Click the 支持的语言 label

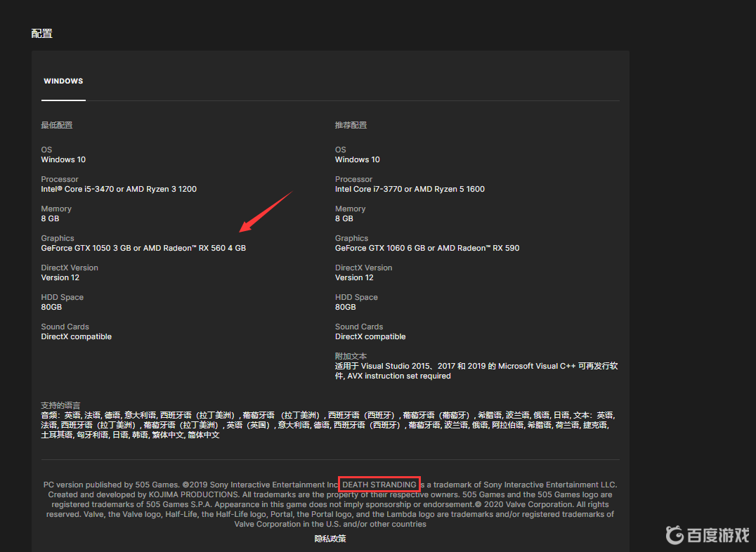pos(60,405)
